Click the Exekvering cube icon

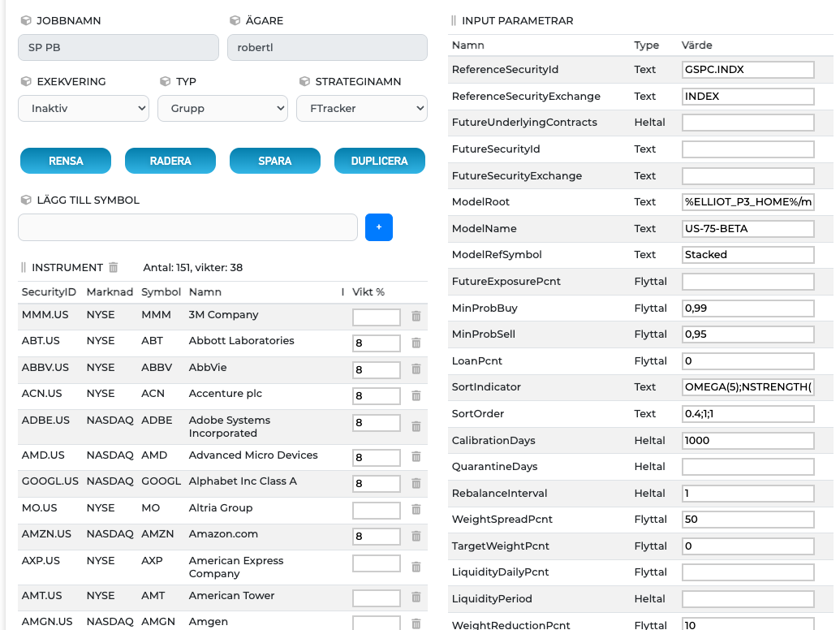coord(26,81)
